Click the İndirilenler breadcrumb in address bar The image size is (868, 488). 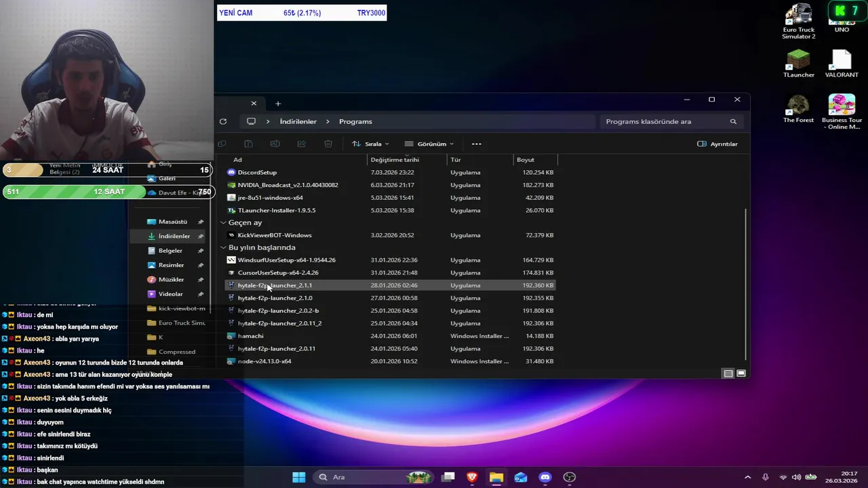tap(298, 121)
